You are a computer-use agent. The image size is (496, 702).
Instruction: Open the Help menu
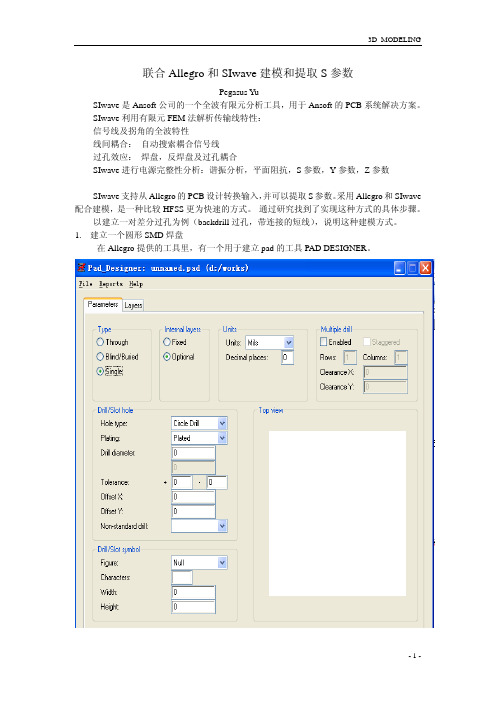[136, 284]
